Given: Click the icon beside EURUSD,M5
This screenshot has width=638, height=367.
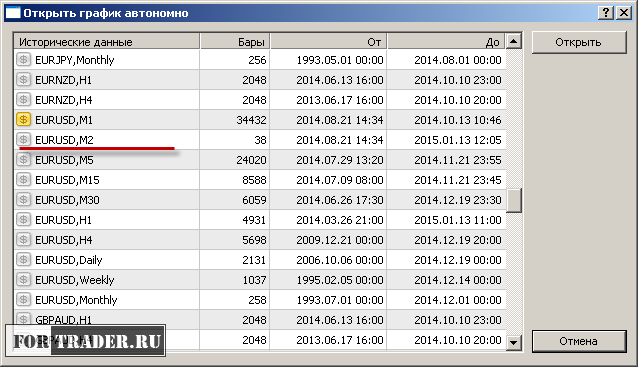Looking at the screenshot, I should tap(24, 159).
